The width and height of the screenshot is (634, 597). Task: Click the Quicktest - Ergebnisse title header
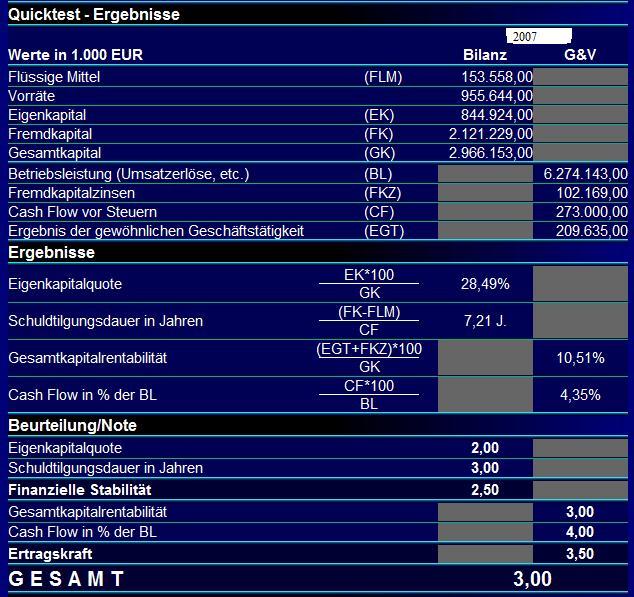[x=94, y=15]
